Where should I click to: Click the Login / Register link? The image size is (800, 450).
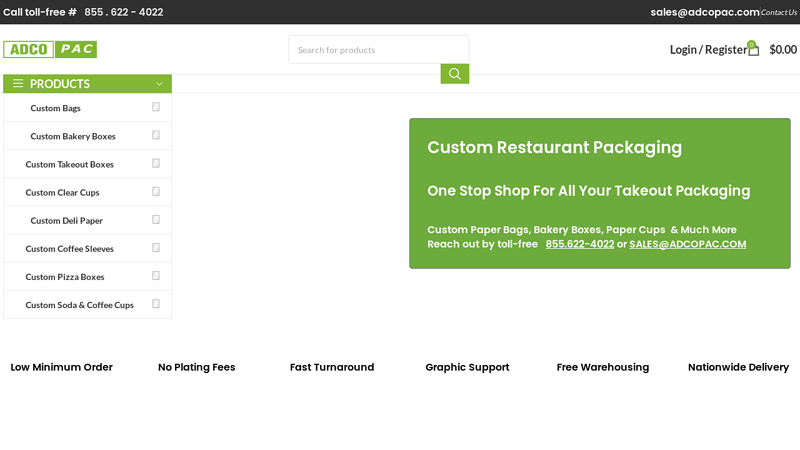tap(708, 49)
